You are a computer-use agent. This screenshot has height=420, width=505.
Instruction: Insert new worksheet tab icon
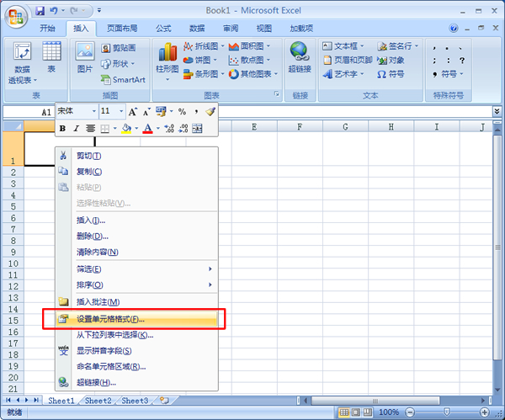pyautogui.click(x=165, y=401)
